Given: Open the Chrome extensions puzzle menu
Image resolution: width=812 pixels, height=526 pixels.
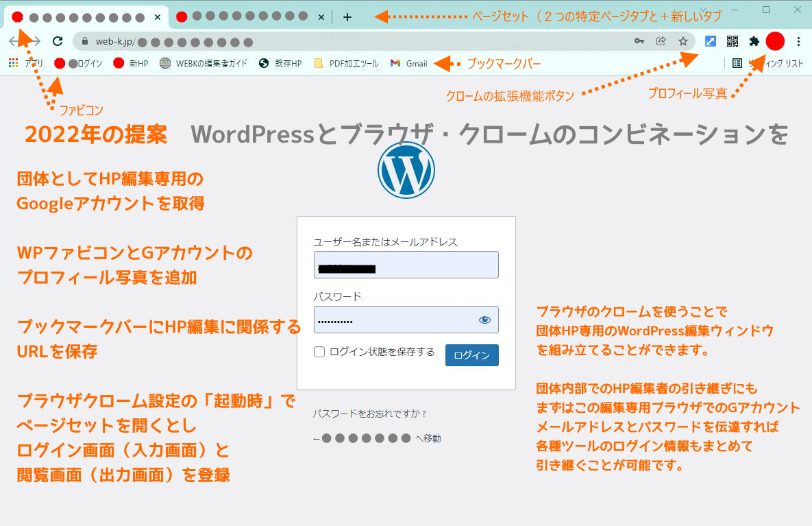Looking at the screenshot, I should tap(754, 41).
